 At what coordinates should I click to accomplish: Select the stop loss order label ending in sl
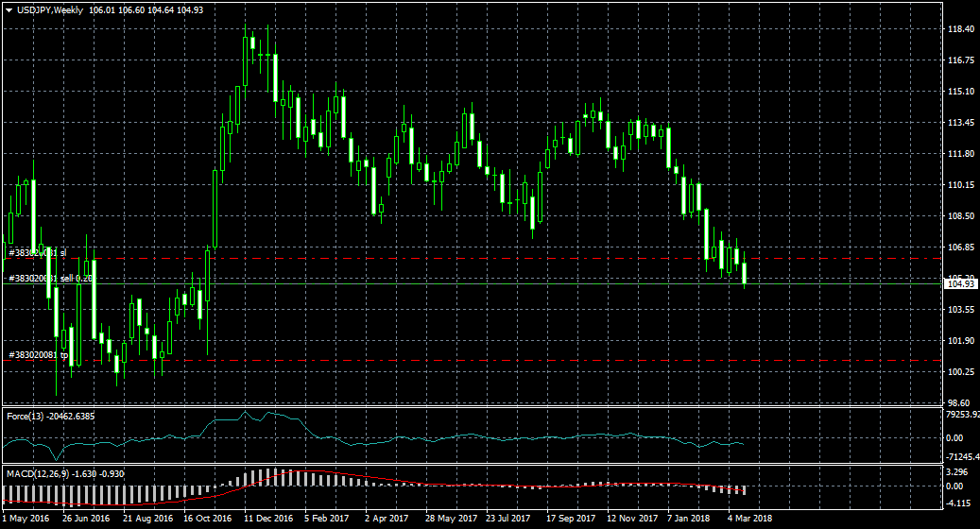tap(37, 253)
